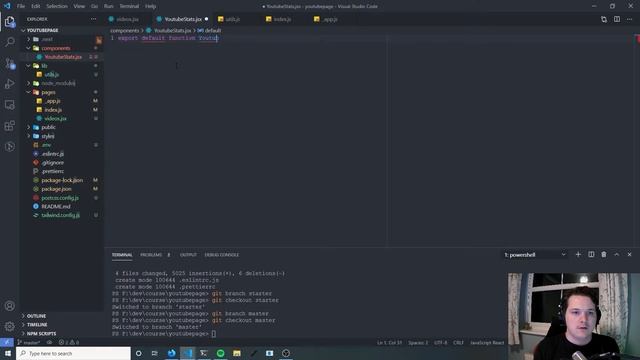Screen dimensions: 640x360
Task: Split the editor to the right
Action: tap(617, 19)
